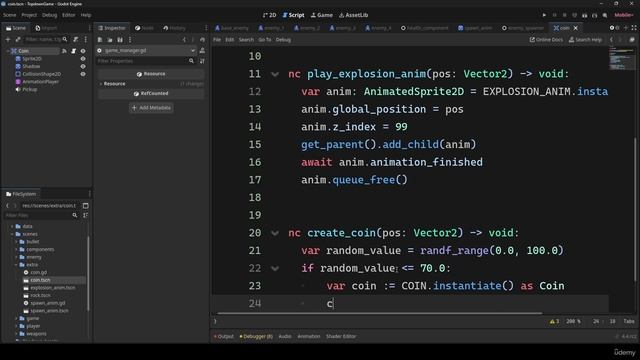Open the Editor menu
Screen dimensions: 640x360
[69, 15]
